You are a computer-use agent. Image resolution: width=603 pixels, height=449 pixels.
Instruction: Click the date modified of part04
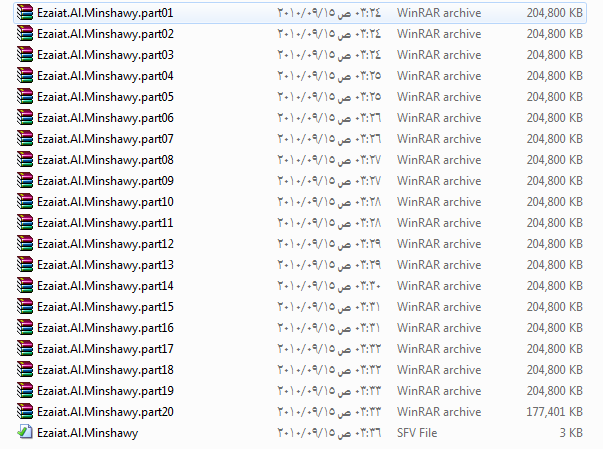point(329,76)
